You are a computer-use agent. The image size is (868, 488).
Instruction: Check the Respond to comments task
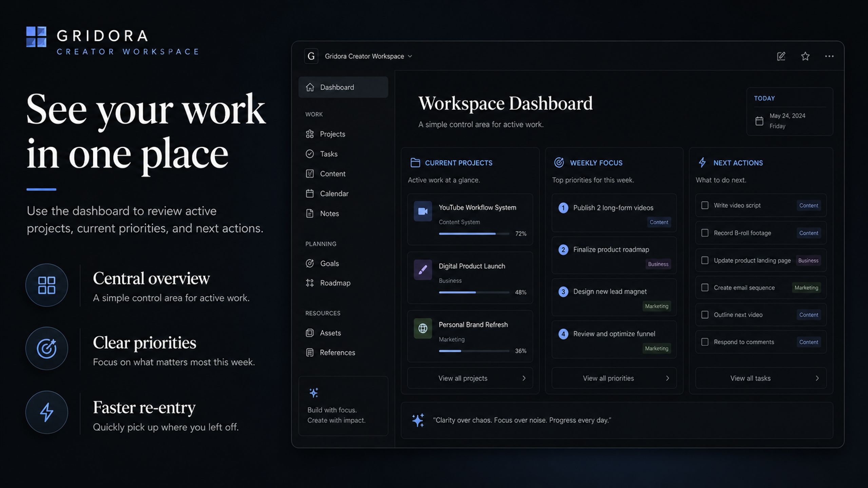705,342
